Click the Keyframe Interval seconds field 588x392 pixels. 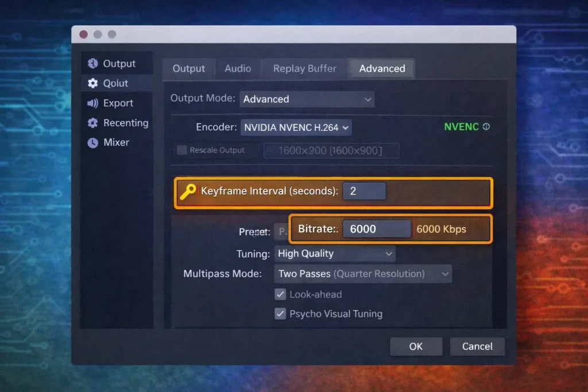[364, 191]
